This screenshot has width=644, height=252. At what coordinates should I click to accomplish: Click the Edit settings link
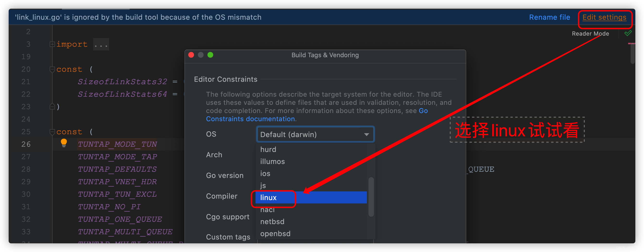coord(604,17)
